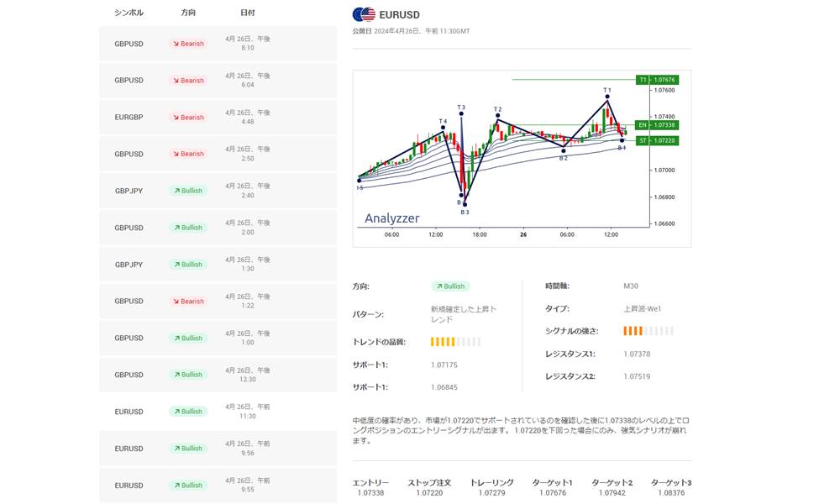Screen dimensions: 840x504
Task: Sort signals by the 方向 column header
Action: 188,13
